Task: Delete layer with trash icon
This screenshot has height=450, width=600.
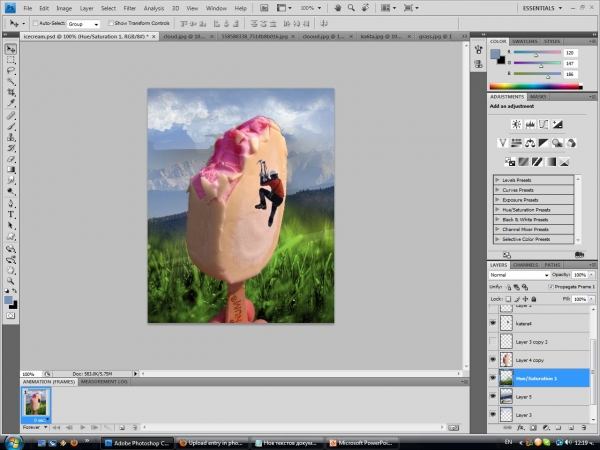Action: (584, 428)
